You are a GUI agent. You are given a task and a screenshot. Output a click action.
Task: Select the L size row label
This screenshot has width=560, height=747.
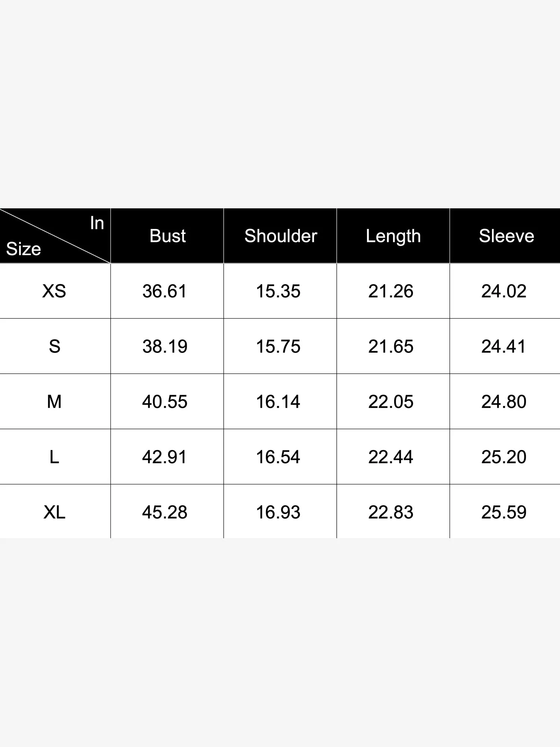pyautogui.click(x=54, y=457)
